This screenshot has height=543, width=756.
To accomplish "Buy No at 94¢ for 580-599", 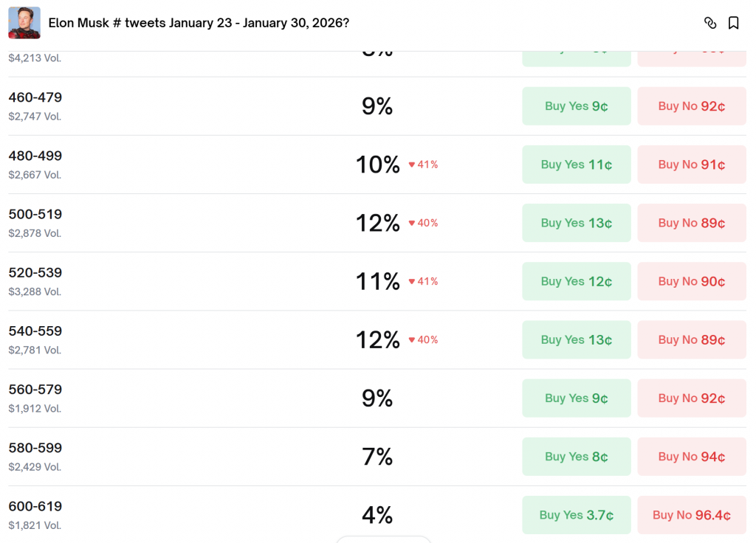I will 692,457.
